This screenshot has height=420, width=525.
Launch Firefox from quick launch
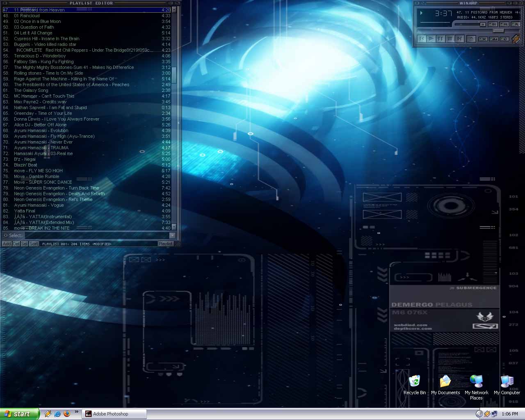tap(67, 414)
